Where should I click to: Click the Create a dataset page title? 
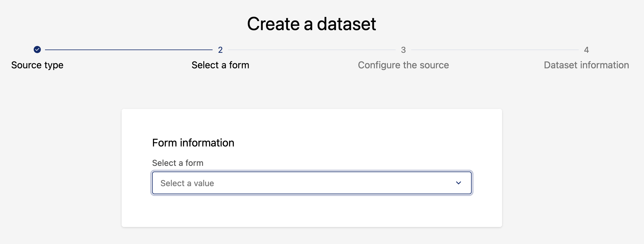click(312, 24)
